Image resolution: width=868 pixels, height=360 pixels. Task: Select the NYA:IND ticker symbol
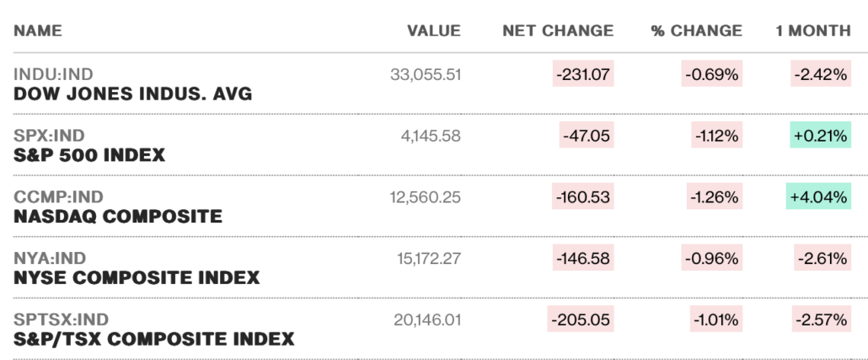point(50,258)
